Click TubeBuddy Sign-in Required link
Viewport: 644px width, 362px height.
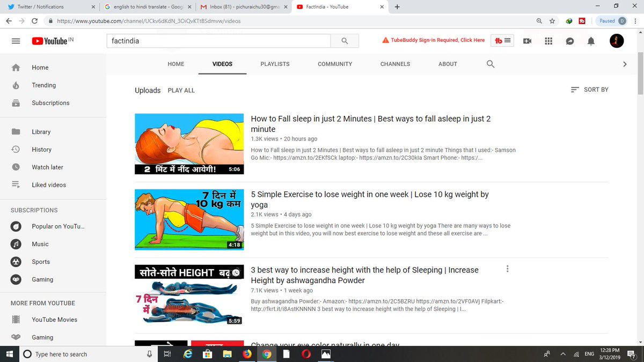(x=433, y=40)
